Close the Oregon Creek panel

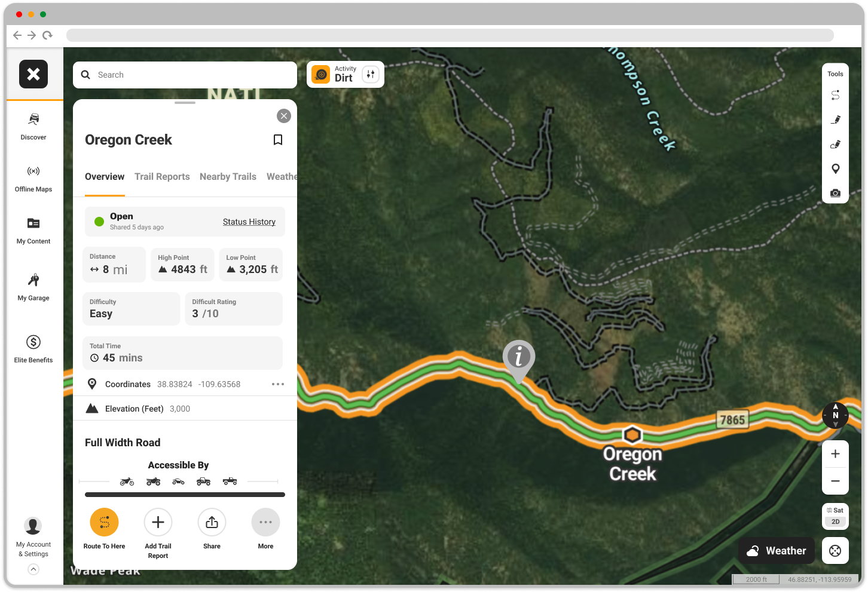point(284,116)
